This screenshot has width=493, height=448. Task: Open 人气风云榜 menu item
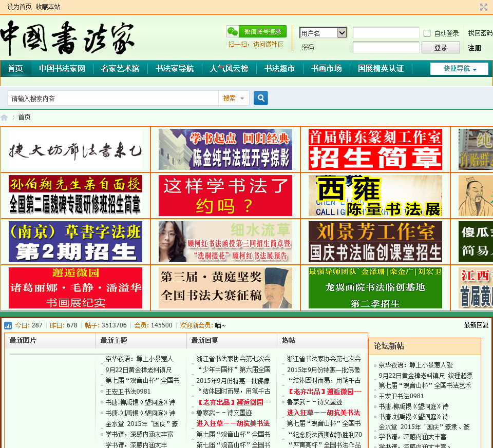[229, 68]
